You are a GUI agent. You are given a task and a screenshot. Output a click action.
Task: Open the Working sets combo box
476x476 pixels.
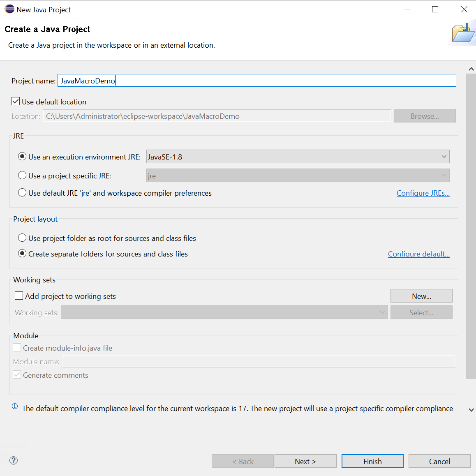point(224,312)
